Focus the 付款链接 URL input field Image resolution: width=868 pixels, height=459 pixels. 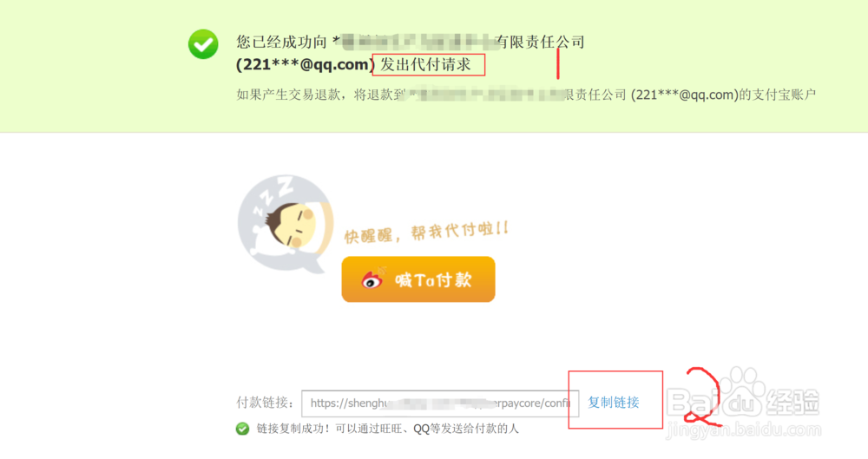[x=440, y=403]
